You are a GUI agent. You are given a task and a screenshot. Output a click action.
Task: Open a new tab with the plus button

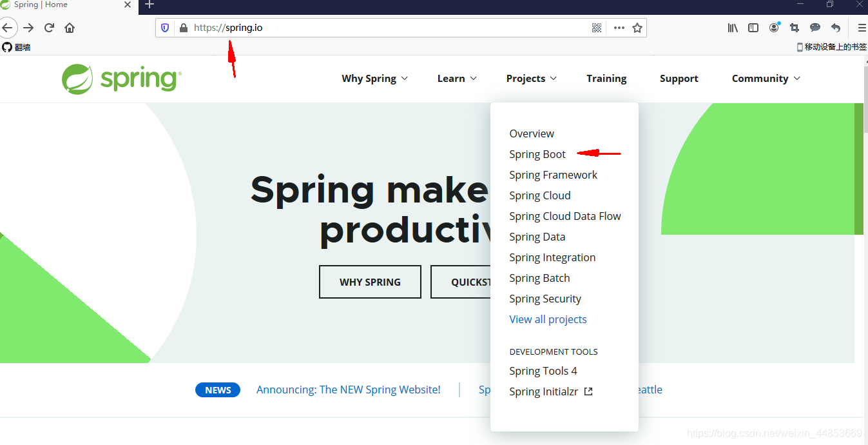coord(149,5)
